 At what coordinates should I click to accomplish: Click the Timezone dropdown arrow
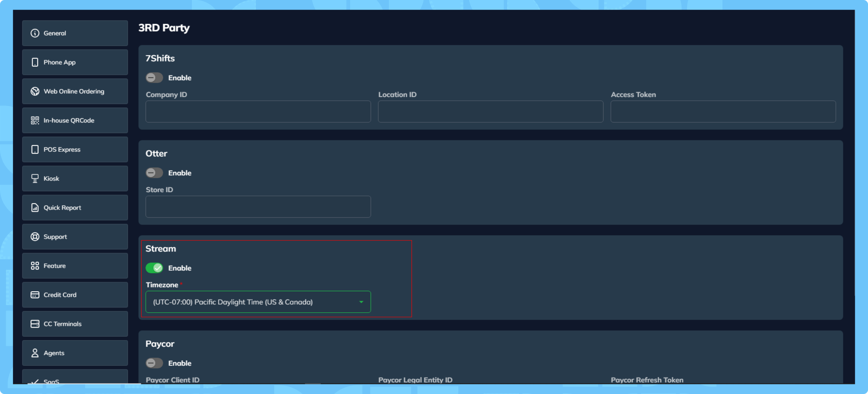tap(361, 302)
